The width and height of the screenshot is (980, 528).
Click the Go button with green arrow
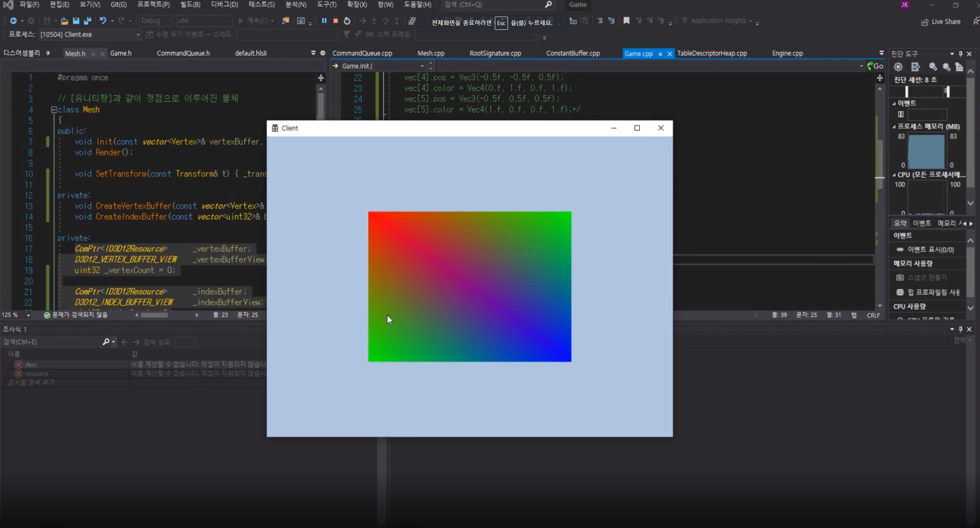(876, 66)
